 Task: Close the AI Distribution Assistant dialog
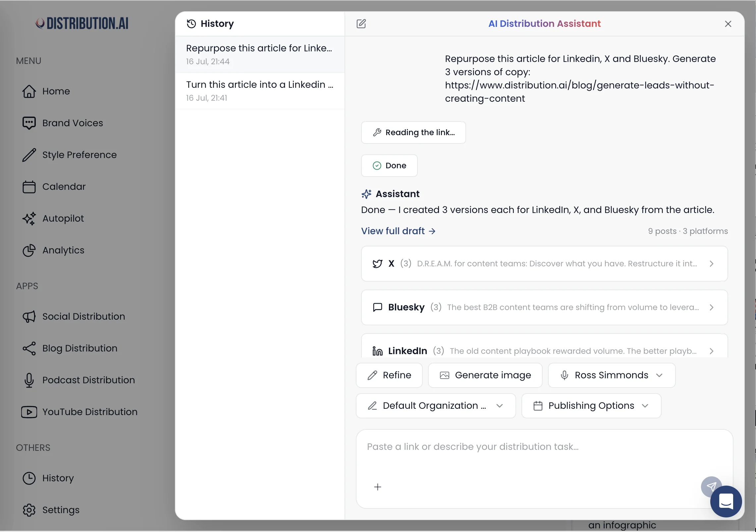click(728, 24)
